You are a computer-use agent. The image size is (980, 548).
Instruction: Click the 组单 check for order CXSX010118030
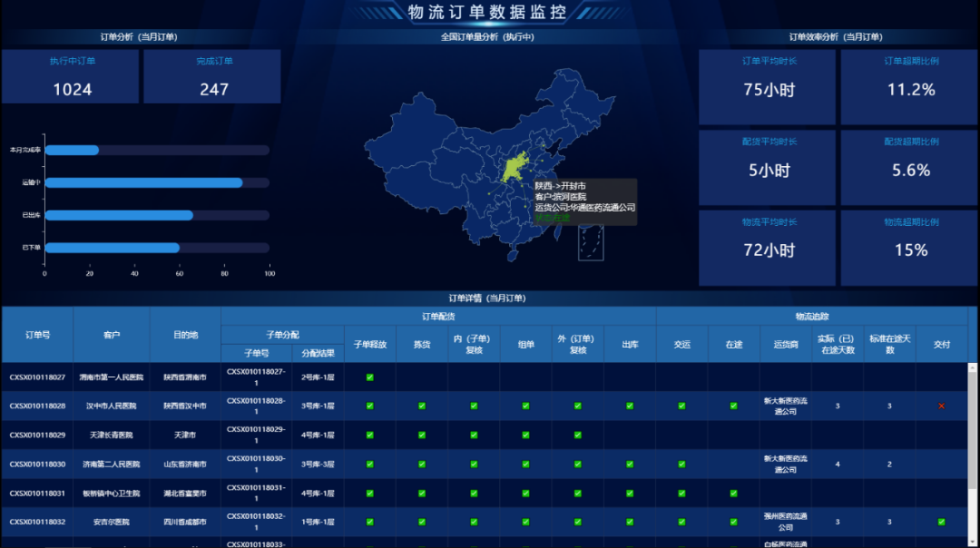click(x=525, y=465)
